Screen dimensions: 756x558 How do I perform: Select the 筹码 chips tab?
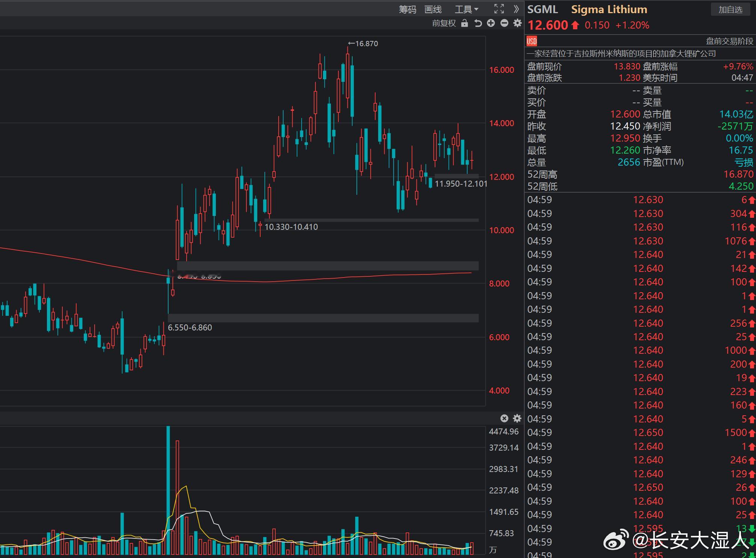click(x=407, y=9)
